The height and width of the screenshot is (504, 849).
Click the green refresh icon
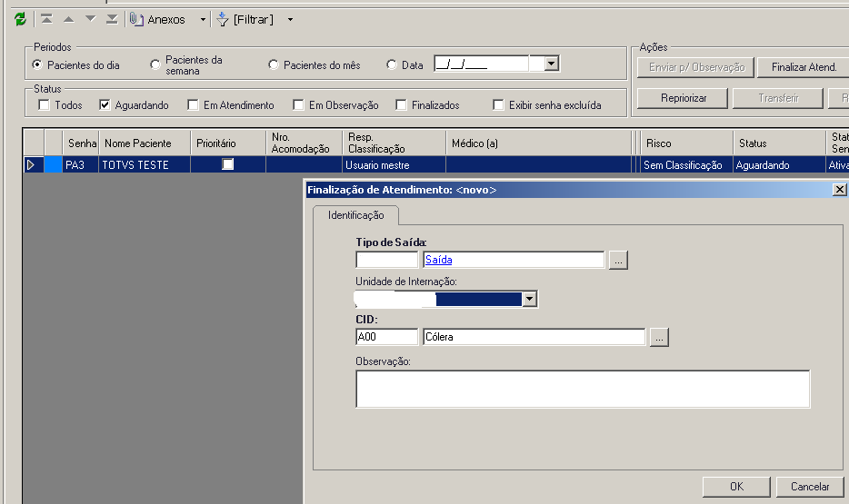point(20,19)
